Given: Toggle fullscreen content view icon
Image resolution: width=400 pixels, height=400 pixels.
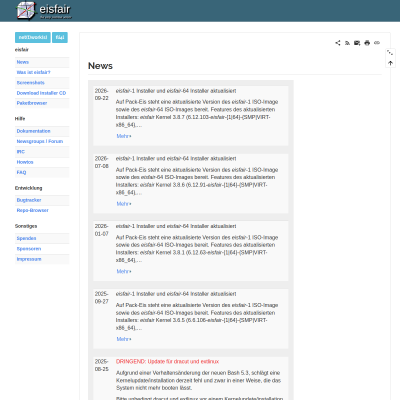Looking at the screenshot, I should tap(390, 52).
